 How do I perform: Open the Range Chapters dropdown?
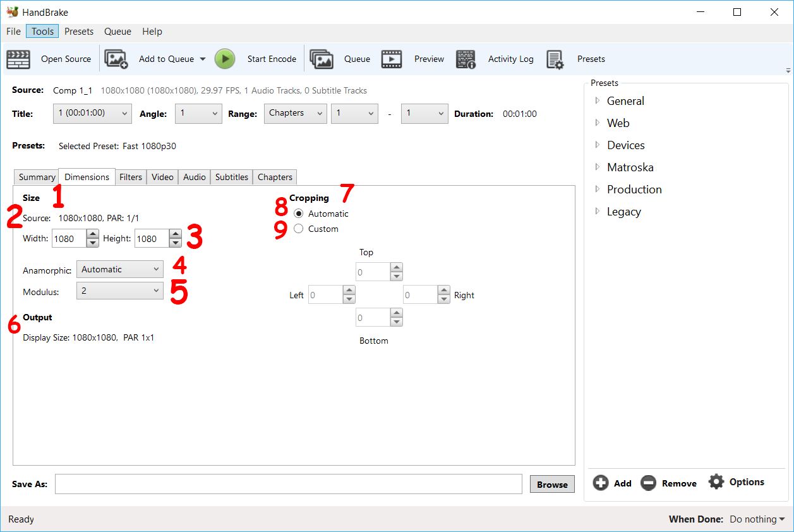click(x=295, y=114)
